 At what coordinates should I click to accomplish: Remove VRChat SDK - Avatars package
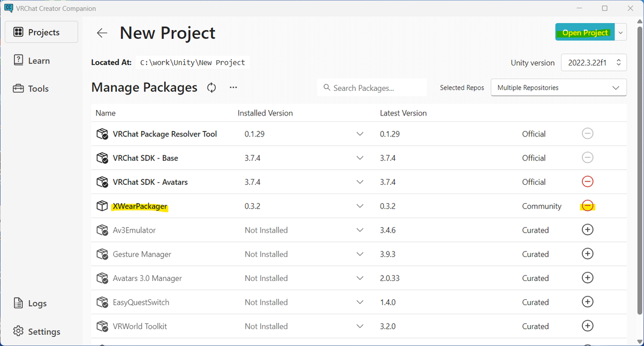(x=588, y=182)
